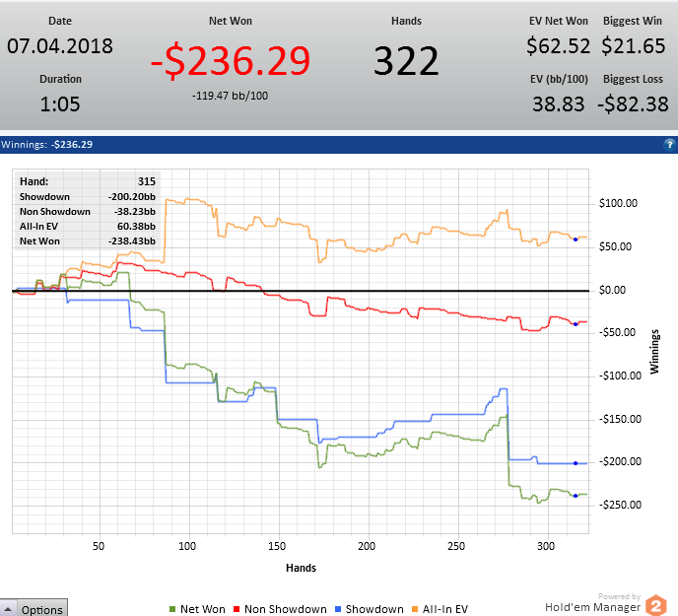Viewport: 678px width, 616px height.
Task: Click the tooltip Net Won value -238.43bb
Action: click(x=131, y=240)
